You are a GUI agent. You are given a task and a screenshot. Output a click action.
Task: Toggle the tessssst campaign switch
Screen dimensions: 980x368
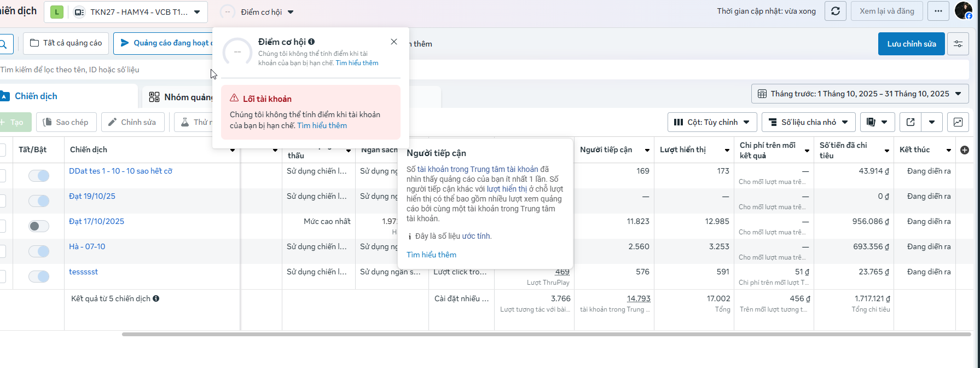tap(39, 277)
